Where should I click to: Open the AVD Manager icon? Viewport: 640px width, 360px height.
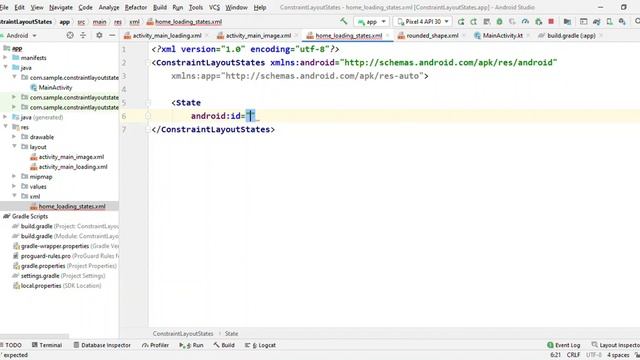(x=609, y=22)
